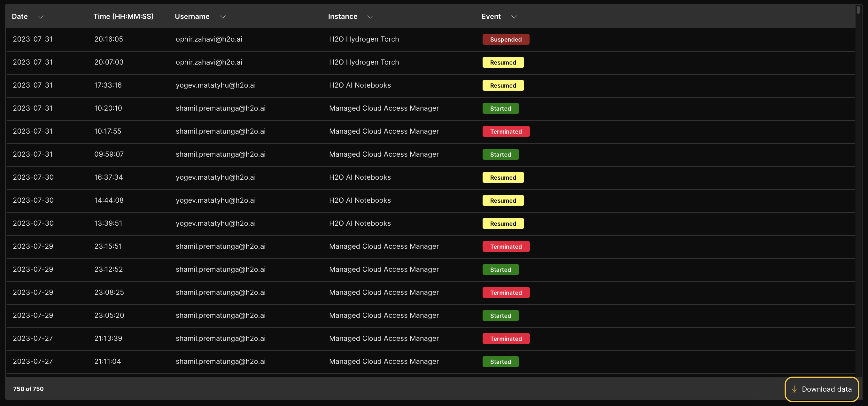Click the Suspended badge on the first row
Image resolution: width=868 pixels, height=406 pixels.
tap(506, 39)
